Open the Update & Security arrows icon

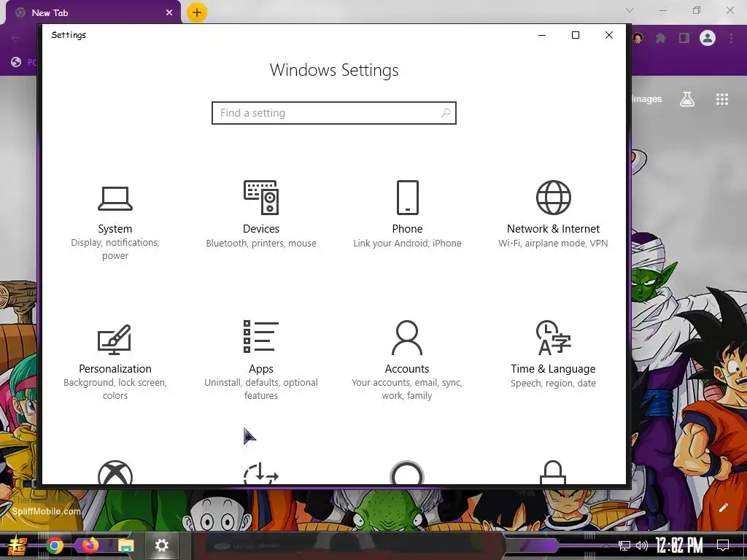[261, 472]
